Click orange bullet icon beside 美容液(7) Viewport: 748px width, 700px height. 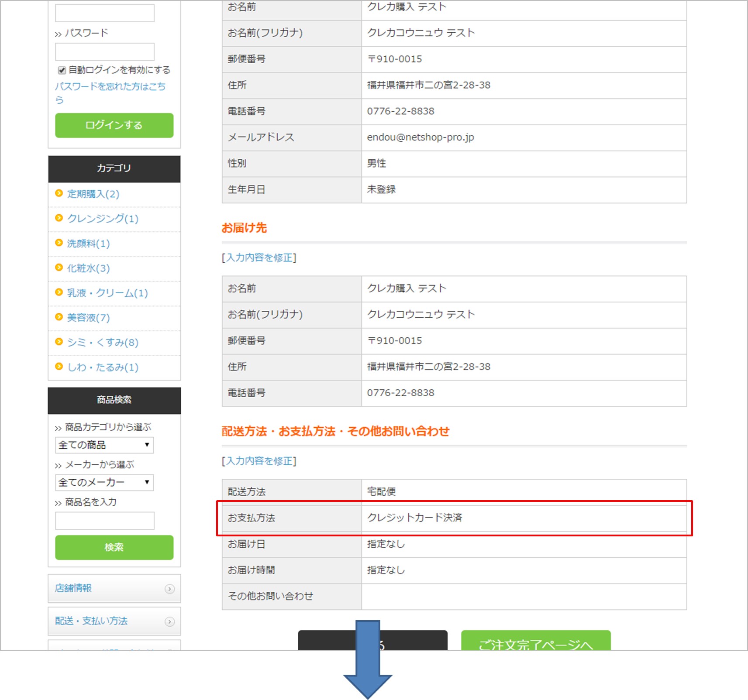pos(59,317)
